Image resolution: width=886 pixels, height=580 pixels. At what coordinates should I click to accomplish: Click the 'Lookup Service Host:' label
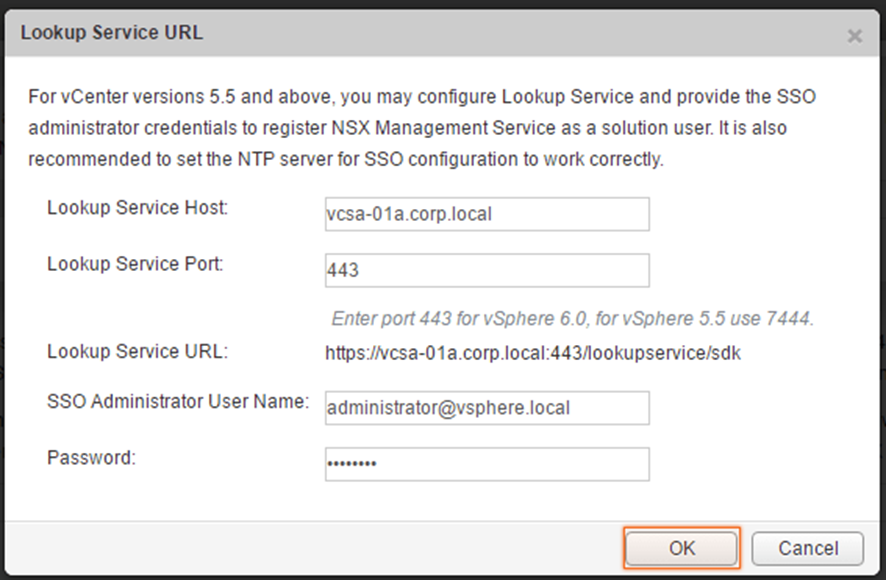click(x=137, y=208)
